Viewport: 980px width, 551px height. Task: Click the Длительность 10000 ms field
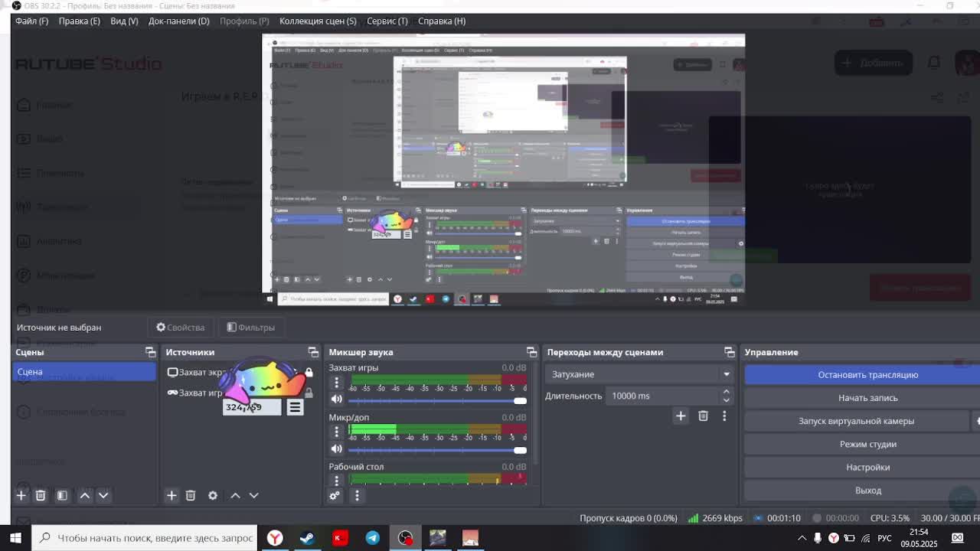point(661,396)
